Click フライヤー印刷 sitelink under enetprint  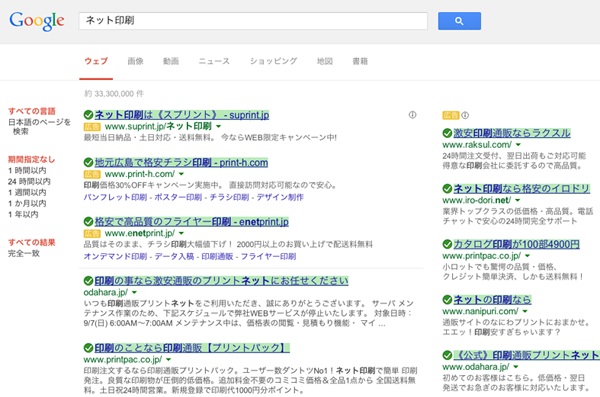click(x=268, y=256)
